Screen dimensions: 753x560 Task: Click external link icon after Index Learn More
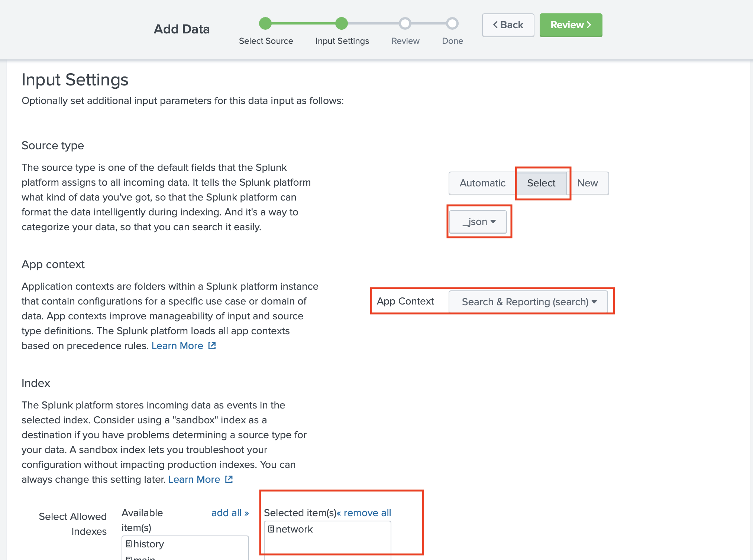pyautogui.click(x=229, y=479)
